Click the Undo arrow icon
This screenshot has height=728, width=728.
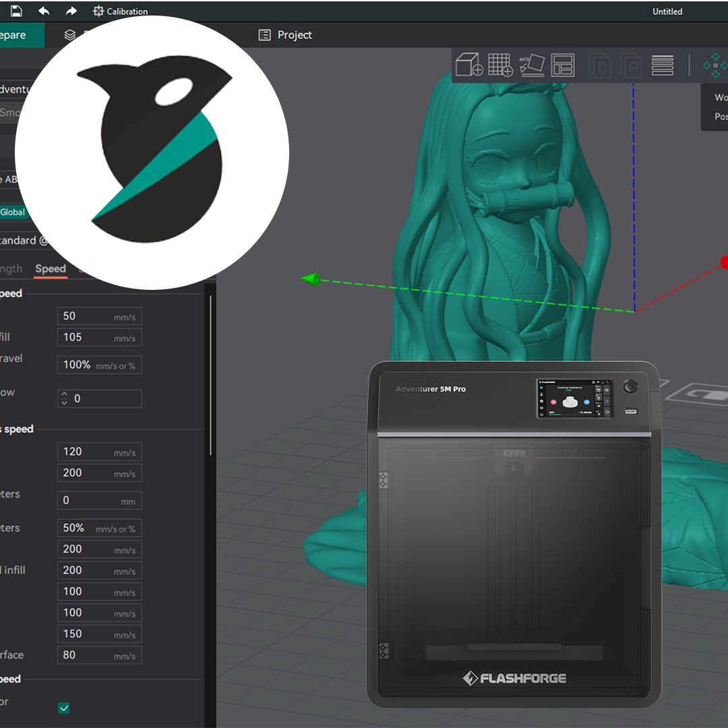point(44,11)
